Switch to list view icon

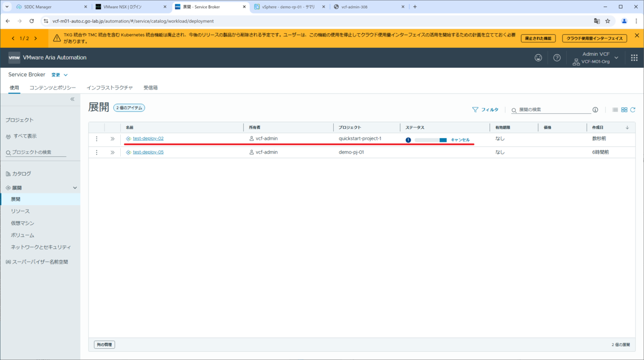tap(615, 110)
